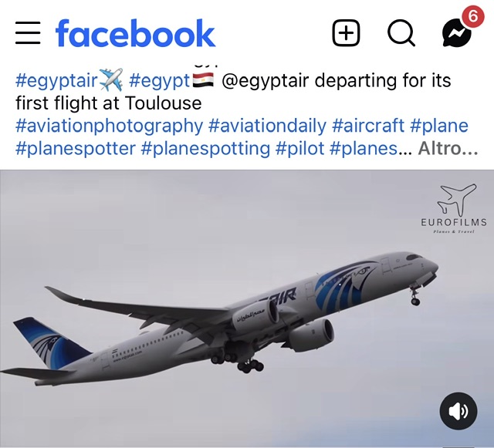Open the #egypt hashtag
Image resolution: width=494 pixels, height=448 pixels.
point(160,81)
